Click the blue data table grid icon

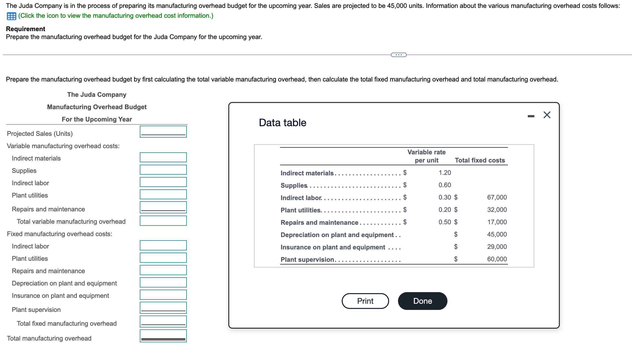[11, 16]
